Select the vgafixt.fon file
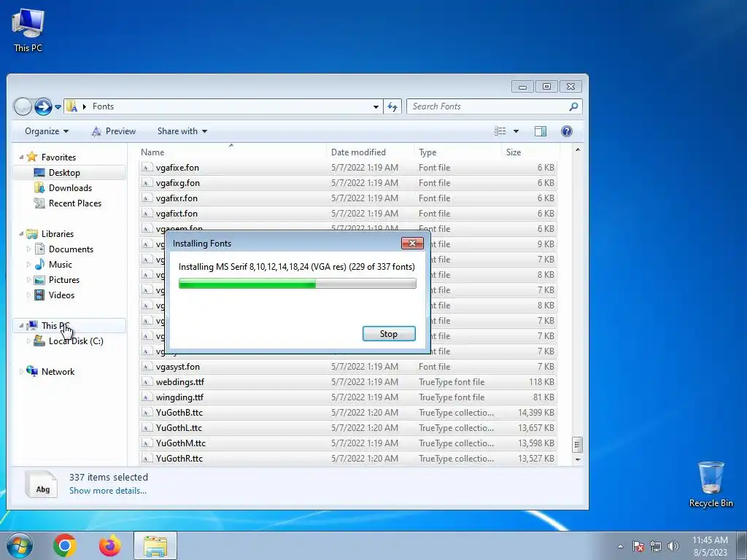747x560 pixels. point(348,214)
